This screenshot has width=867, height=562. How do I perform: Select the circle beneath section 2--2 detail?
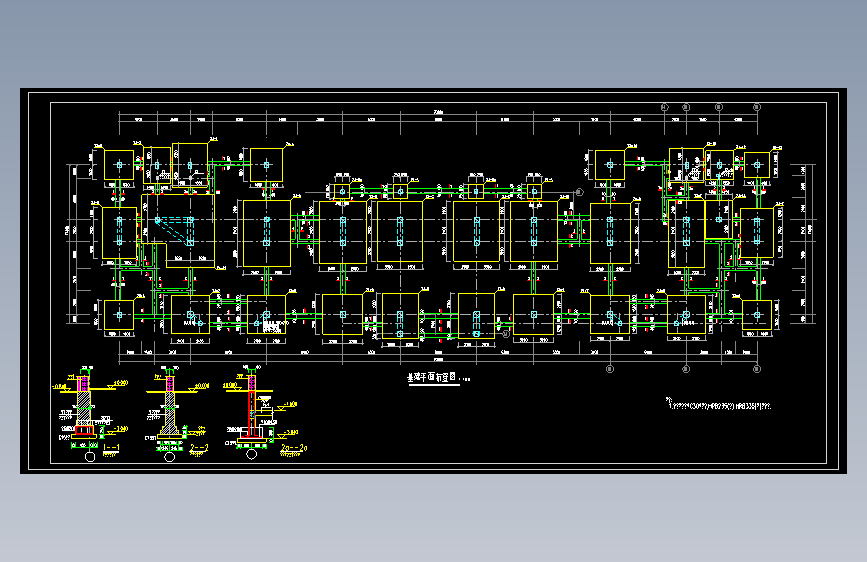[x=170, y=456]
